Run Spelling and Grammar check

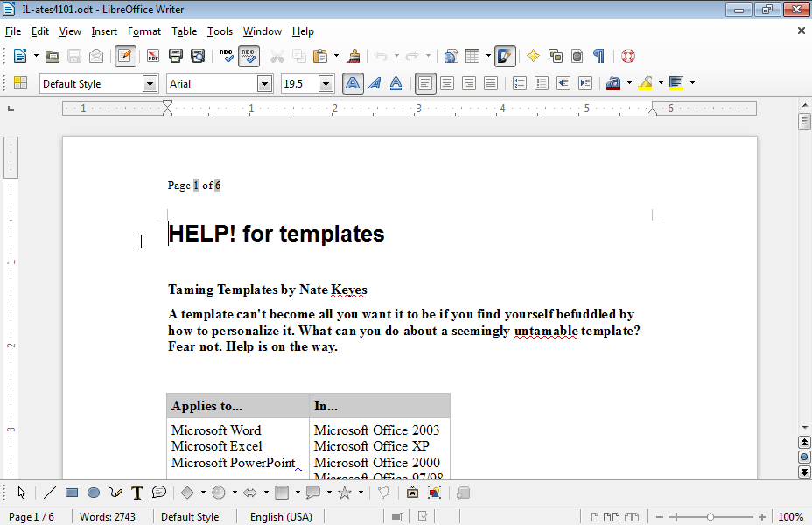coord(226,56)
